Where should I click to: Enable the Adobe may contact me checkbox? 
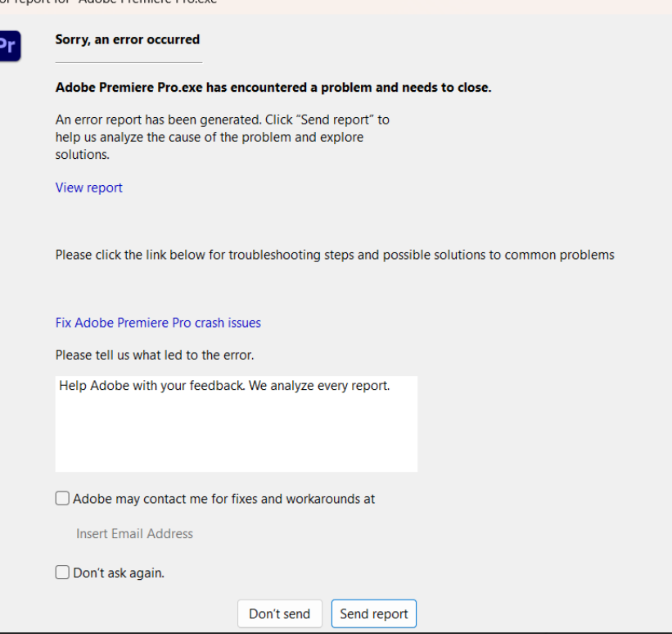[x=62, y=498]
